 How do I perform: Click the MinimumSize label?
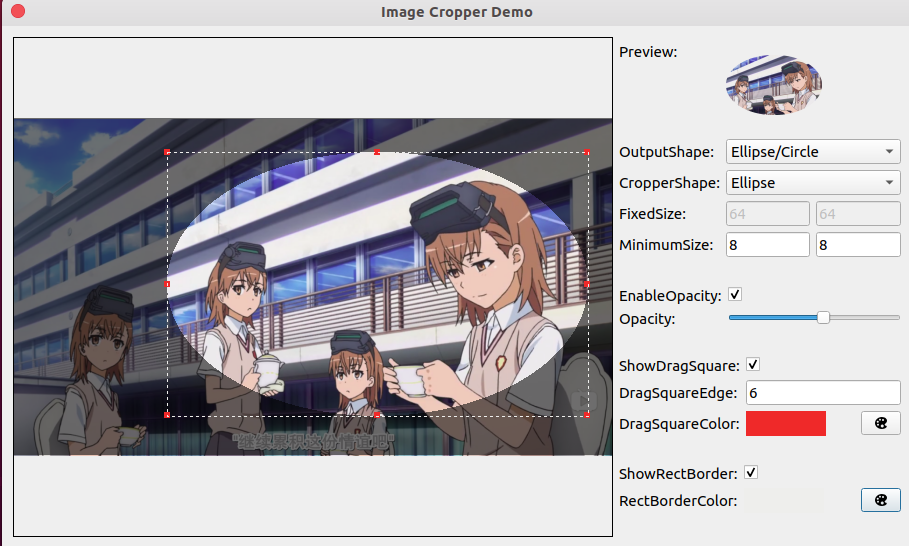pyautogui.click(x=666, y=245)
